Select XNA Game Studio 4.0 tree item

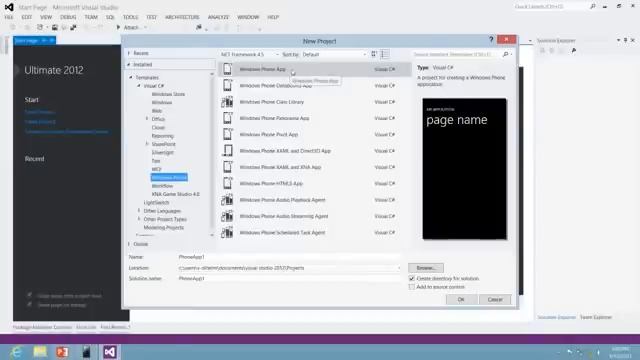tap(176, 194)
